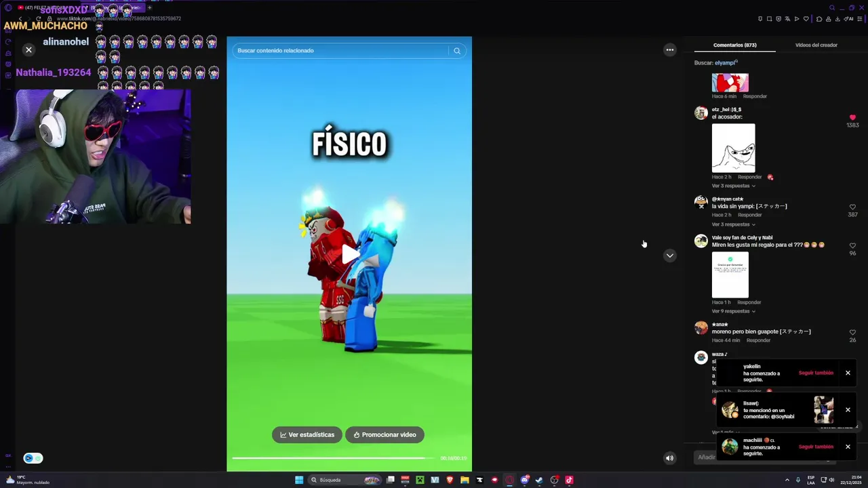Open taskbar volume control
The width and height of the screenshot is (868, 488).
832,480
